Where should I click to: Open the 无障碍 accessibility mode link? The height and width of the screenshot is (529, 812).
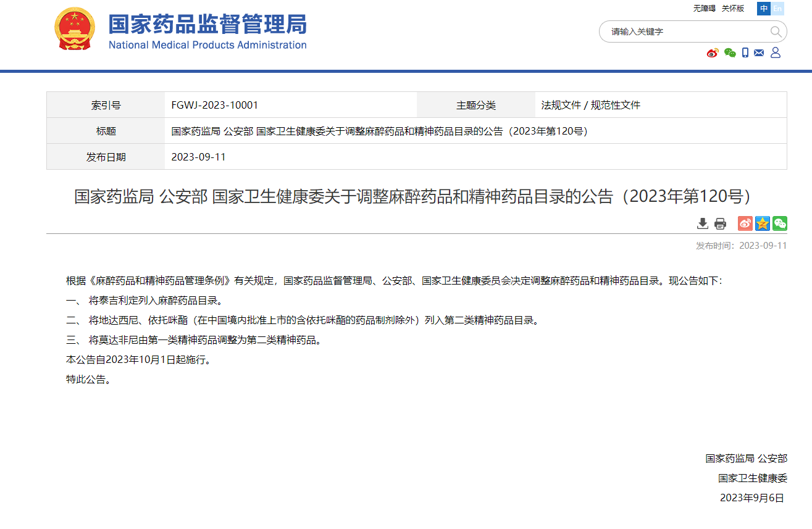point(704,9)
